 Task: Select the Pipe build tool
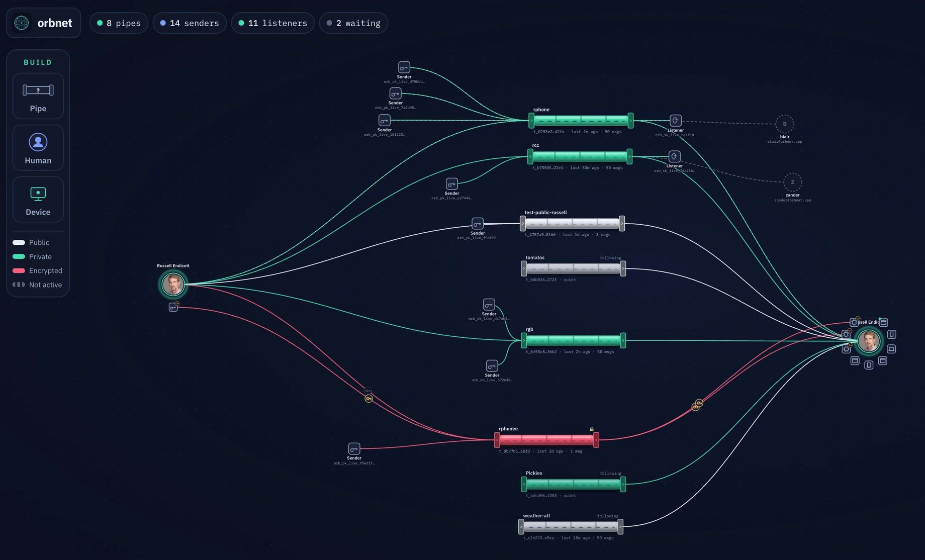[38, 96]
